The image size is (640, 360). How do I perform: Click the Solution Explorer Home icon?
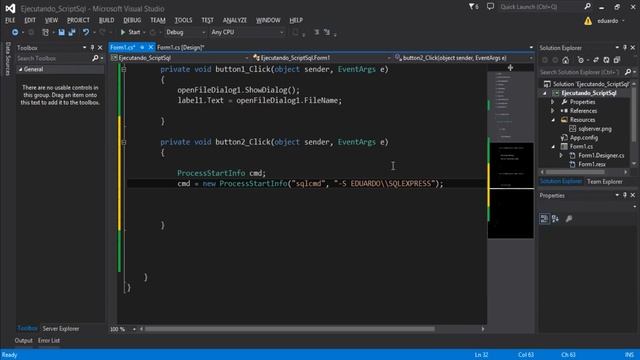[565, 60]
